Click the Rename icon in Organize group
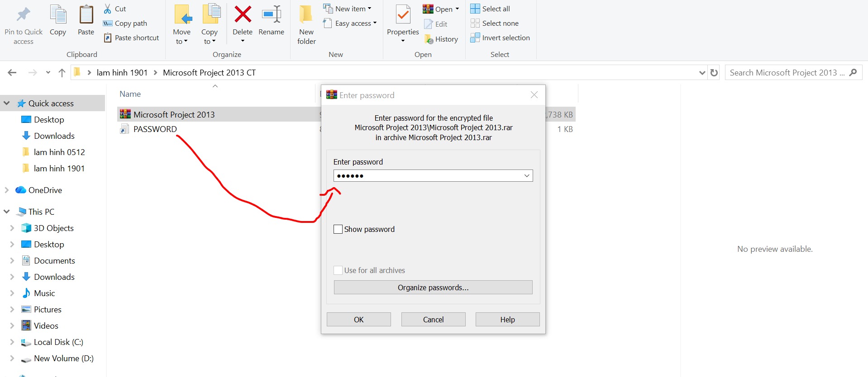This screenshot has width=868, height=377. (x=271, y=14)
